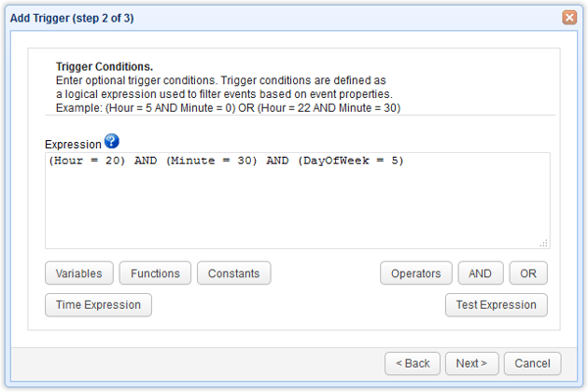Click the Expression field label
This screenshot has height=392, width=588.
(73, 144)
